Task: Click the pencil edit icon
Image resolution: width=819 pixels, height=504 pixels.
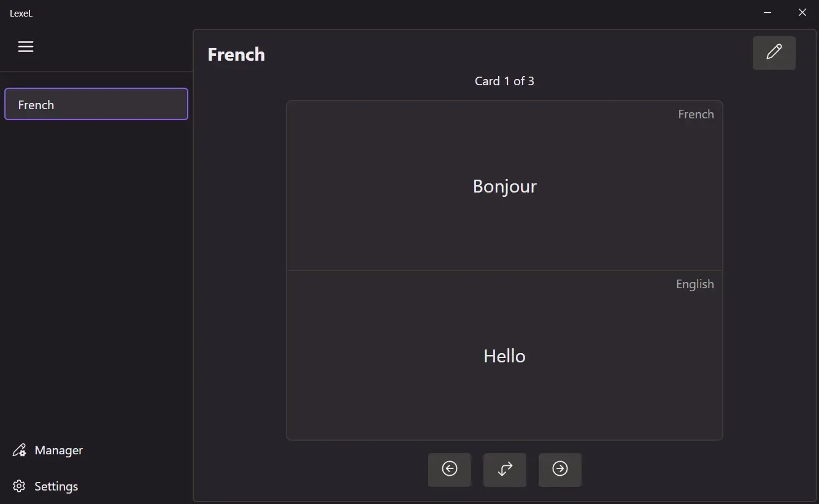Action: [x=774, y=52]
